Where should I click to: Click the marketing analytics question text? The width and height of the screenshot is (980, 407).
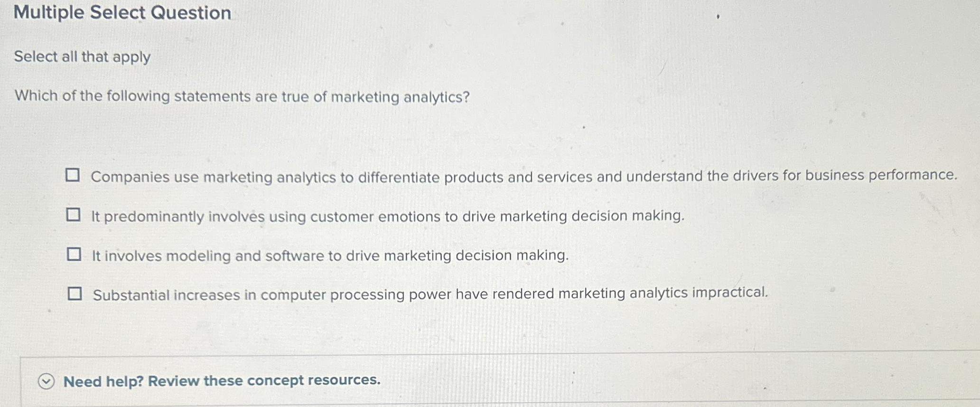pos(241,96)
